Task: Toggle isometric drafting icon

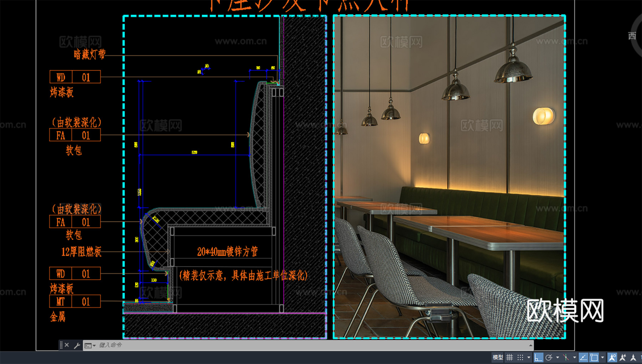Action: click(566, 357)
